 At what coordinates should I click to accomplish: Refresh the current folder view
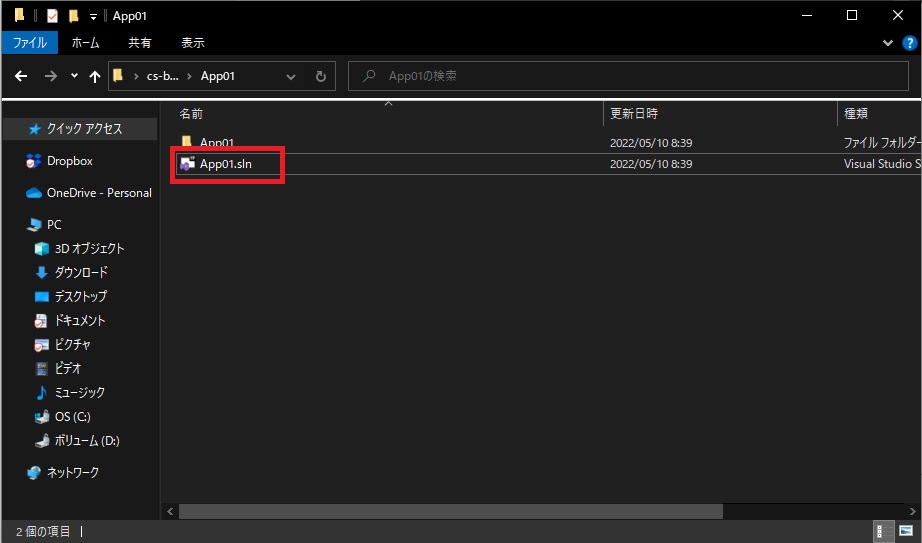click(320, 76)
